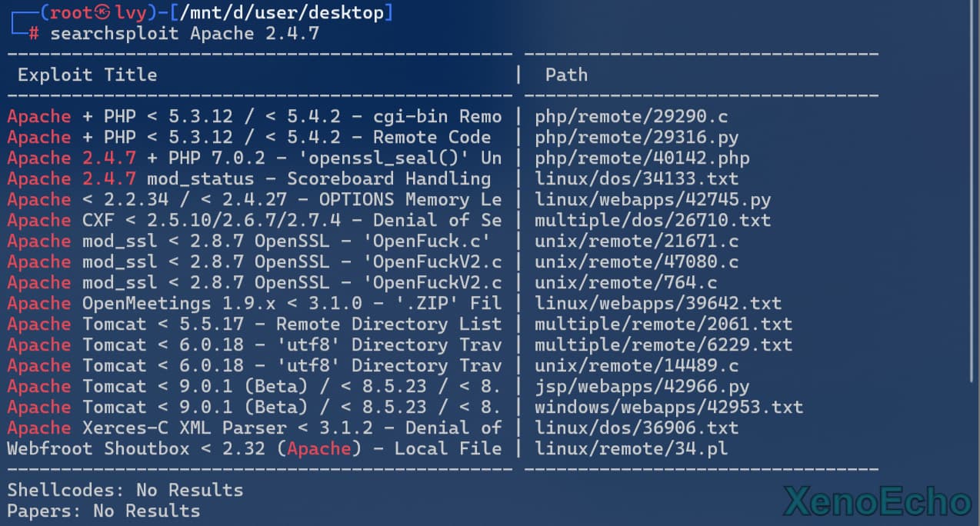Click the linux/dos/34133.txt path entry
Image resolution: width=980 pixels, height=526 pixels.
pyautogui.click(x=636, y=179)
